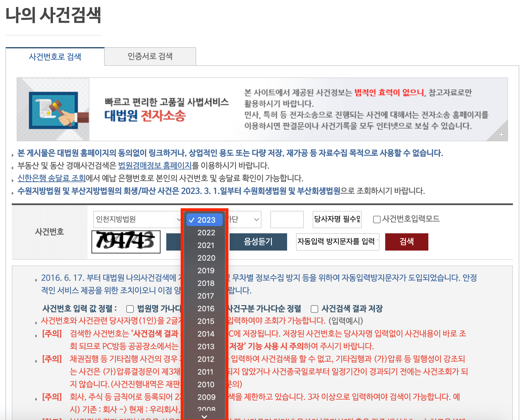Switch to the 인증서로 검색 tab
523x420 pixels.
click(150, 56)
